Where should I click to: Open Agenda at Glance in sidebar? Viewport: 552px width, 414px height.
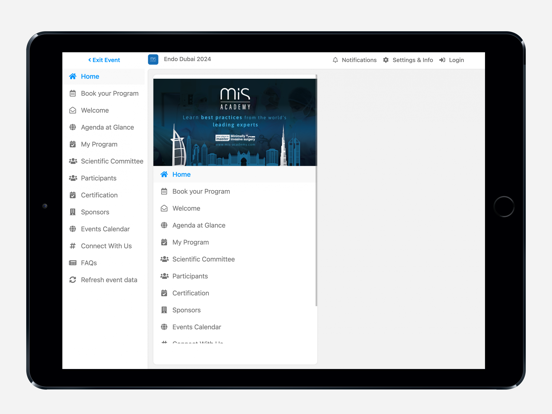[x=107, y=127]
